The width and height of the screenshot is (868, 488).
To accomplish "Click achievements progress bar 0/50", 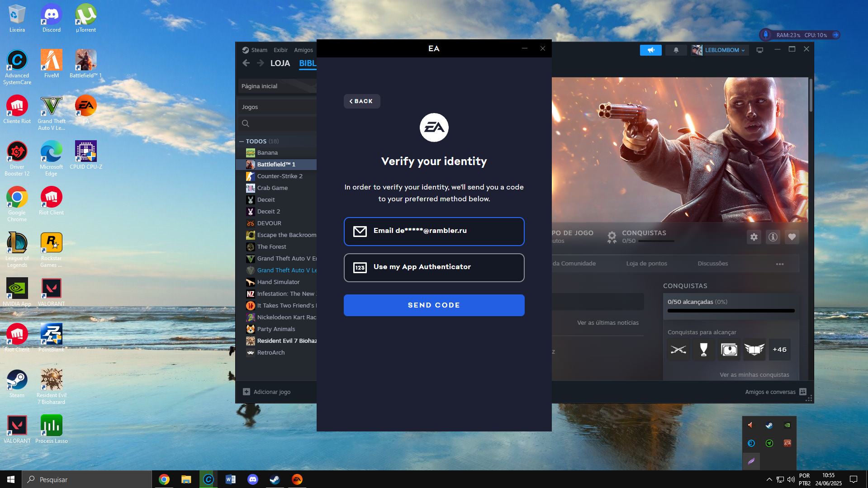I will tap(730, 311).
